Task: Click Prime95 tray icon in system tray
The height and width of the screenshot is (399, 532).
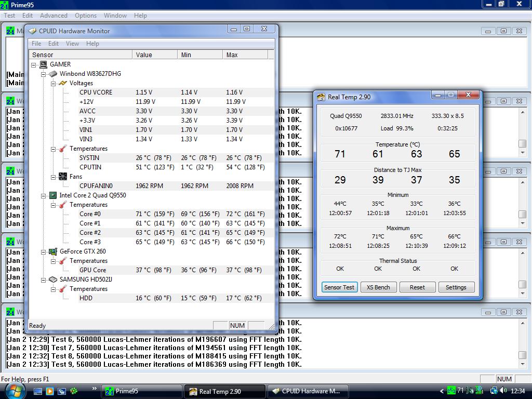Action: point(451,391)
